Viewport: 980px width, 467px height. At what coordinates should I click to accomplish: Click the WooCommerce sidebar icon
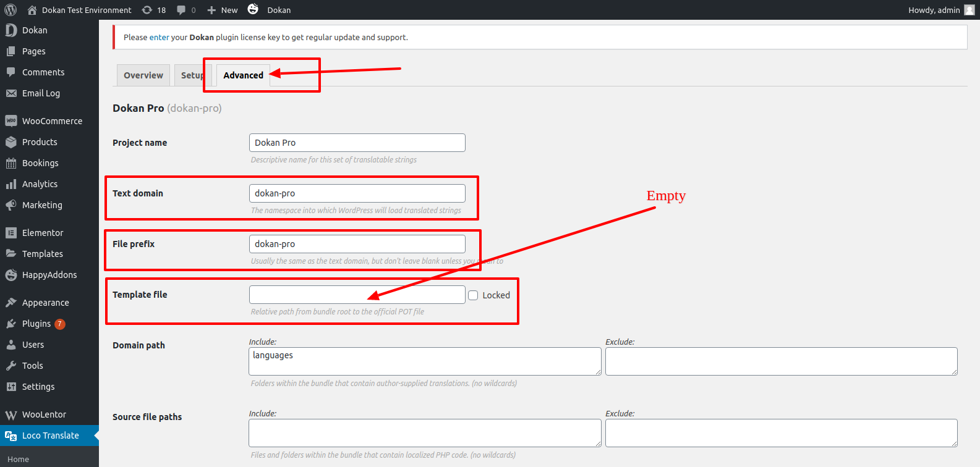click(x=11, y=121)
